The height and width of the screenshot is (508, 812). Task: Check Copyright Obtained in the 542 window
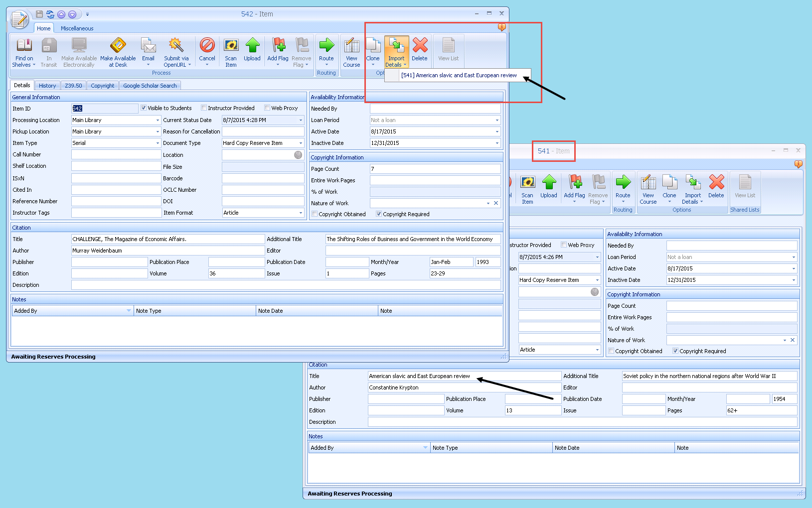pos(315,214)
